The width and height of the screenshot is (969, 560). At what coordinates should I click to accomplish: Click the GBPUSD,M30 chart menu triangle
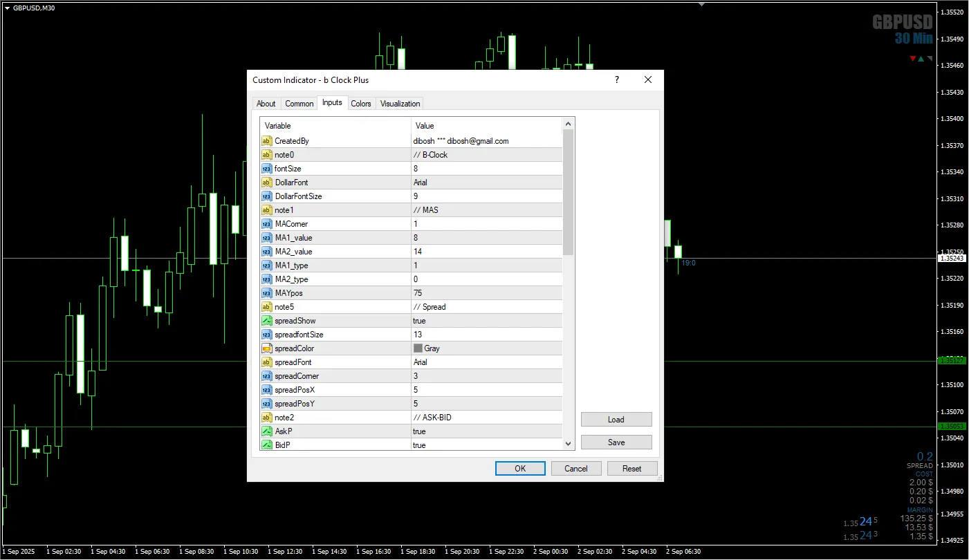(7, 8)
